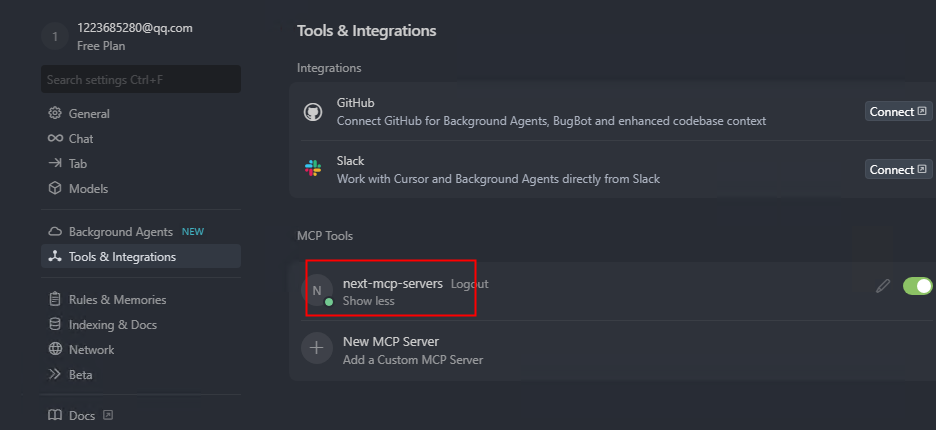Click the Slack logo icon
The width and height of the screenshot is (936, 430).
(x=313, y=168)
